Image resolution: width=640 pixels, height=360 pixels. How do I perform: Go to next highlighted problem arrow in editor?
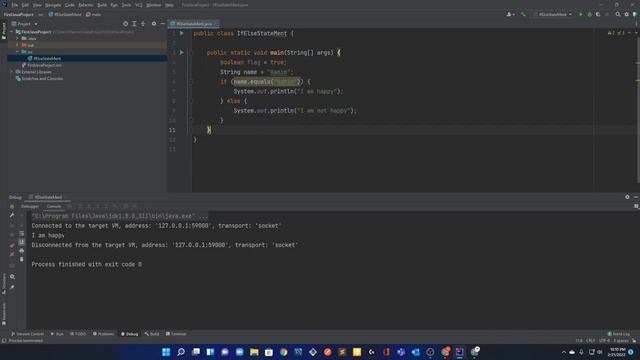(x=636, y=33)
